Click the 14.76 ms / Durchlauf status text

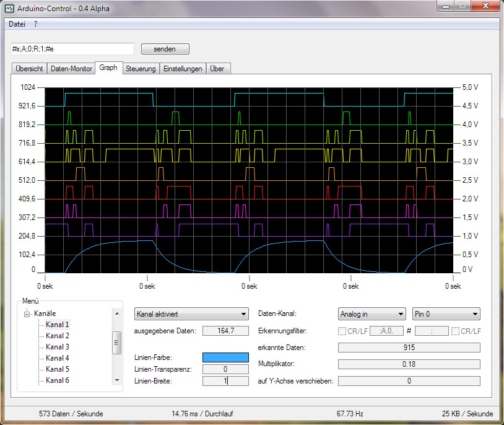(202, 414)
